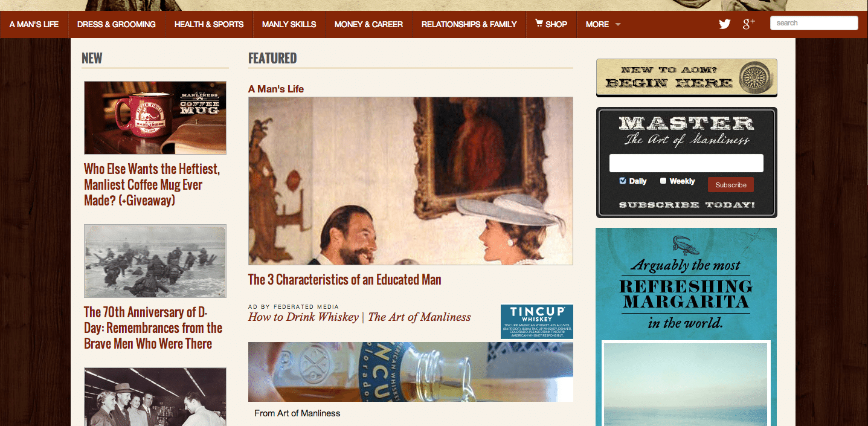The image size is (868, 426).
Task: Click the Subscribe button
Action: tap(731, 185)
